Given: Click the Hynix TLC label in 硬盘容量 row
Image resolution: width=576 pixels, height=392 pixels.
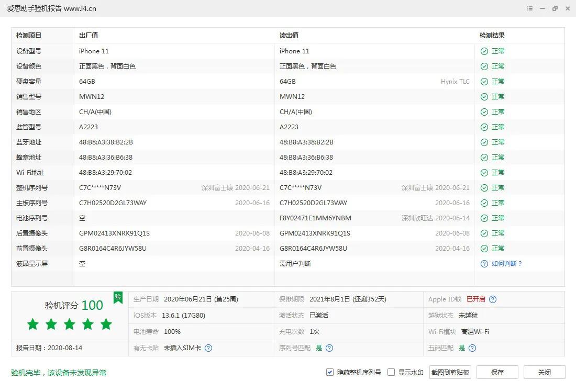Looking at the screenshot, I should tap(455, 81).
